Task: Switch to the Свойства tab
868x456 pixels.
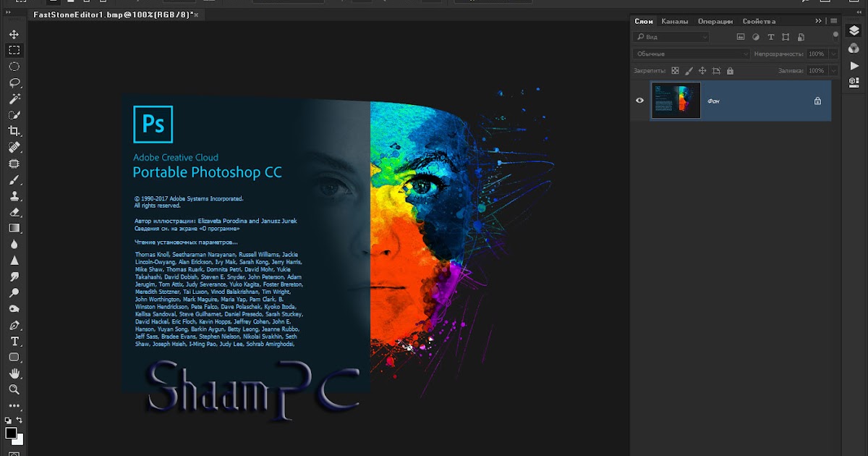Action: (x=759, y=21)
